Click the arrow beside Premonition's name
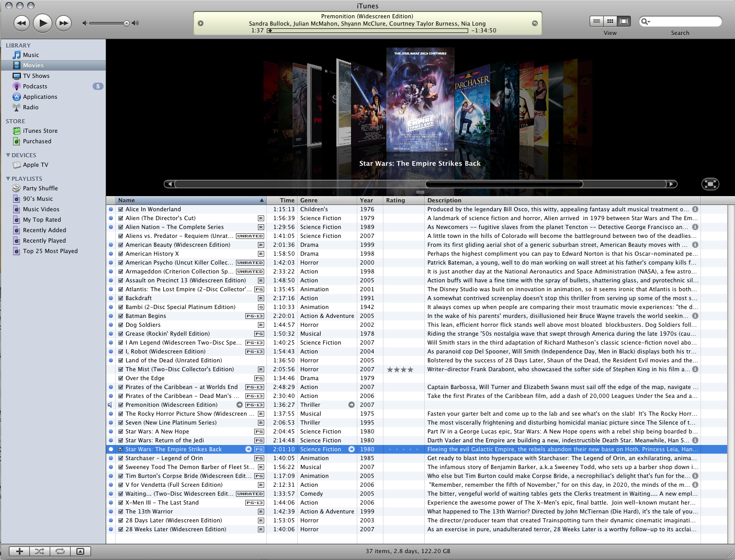The height and width of the screenshot is (560, 735). pyautogui.click(x=240, y=405)
